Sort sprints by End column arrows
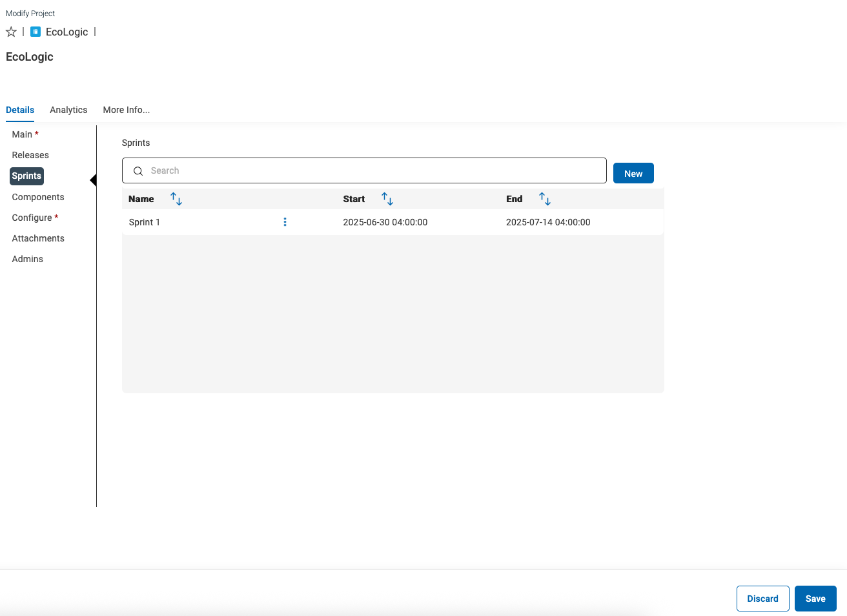The height and width of the screenshot is (616, 847). (x=545, y=199)
